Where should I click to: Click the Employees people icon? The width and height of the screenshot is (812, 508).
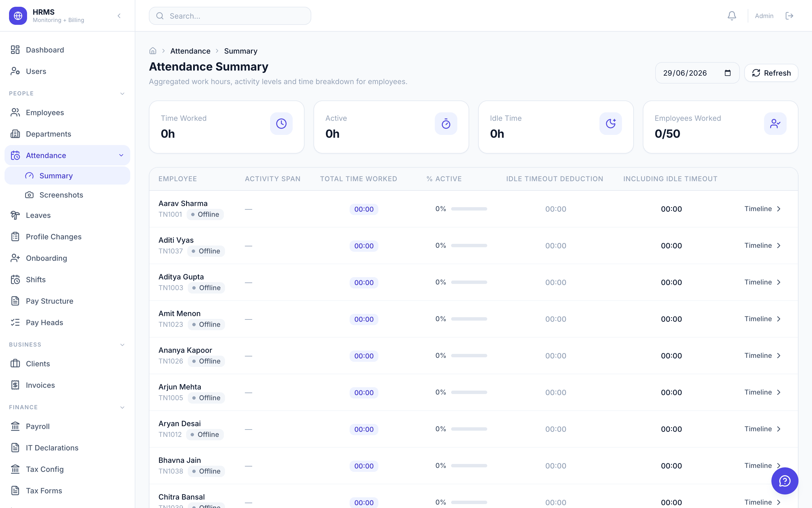point(15,113)
